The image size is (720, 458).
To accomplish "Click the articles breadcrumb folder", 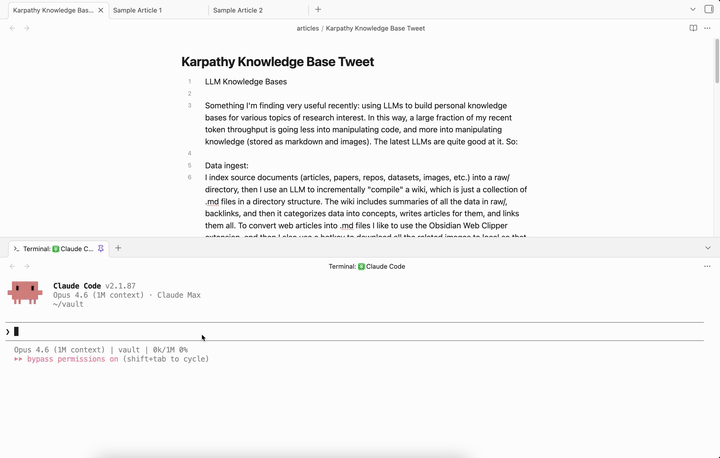I will click(x=307, y=28).
